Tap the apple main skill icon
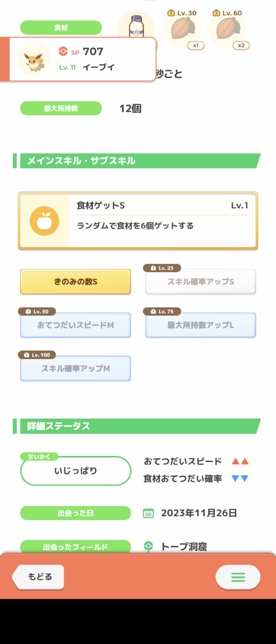Image resolution: width=276 pixels, height=644 pixels. pyautogui.click(x=44, y=221)
